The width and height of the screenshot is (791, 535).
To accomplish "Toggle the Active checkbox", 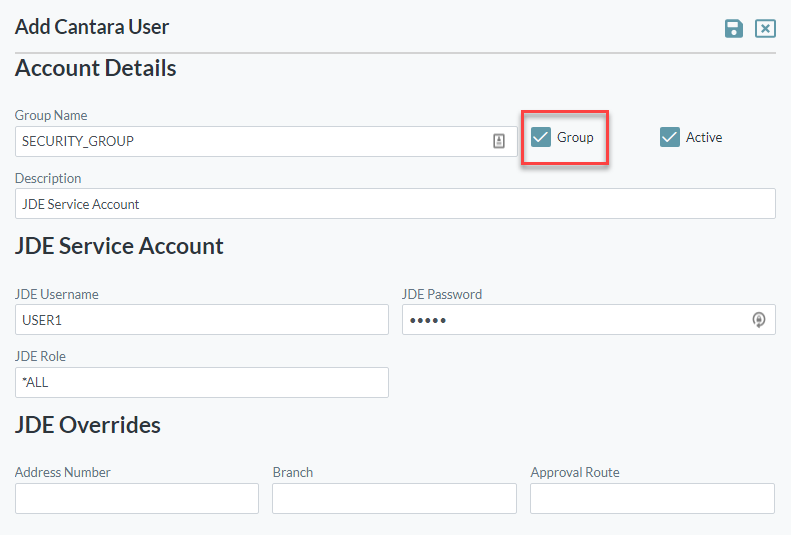I will [670, 137].
